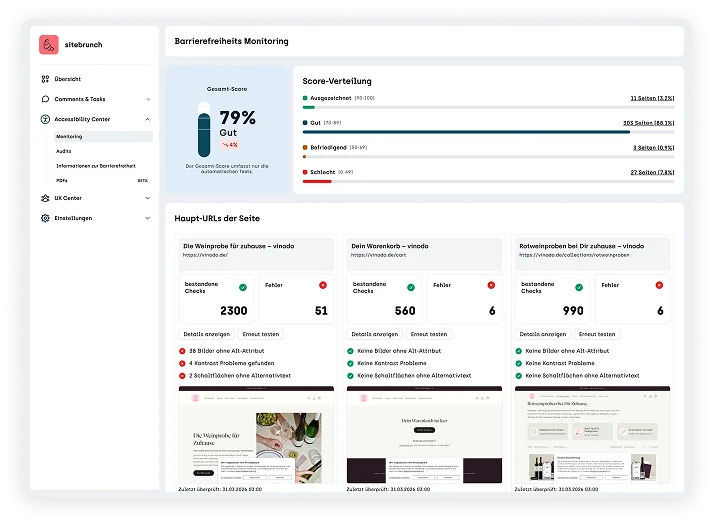This screenshot has height=524, width=714.
Task: Click the sitebrunch logo icon
Action: 49,45
